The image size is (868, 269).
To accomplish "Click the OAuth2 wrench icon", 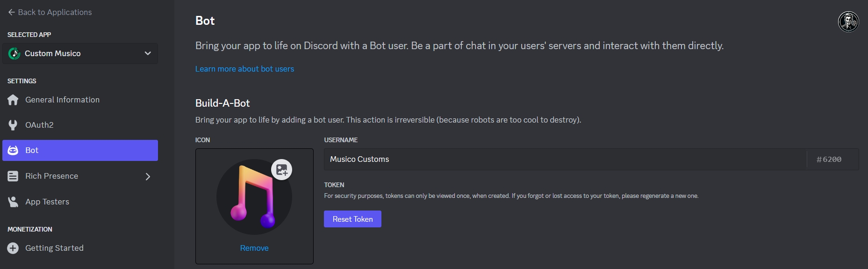I will pyautogui.click(x=13, y=125).
